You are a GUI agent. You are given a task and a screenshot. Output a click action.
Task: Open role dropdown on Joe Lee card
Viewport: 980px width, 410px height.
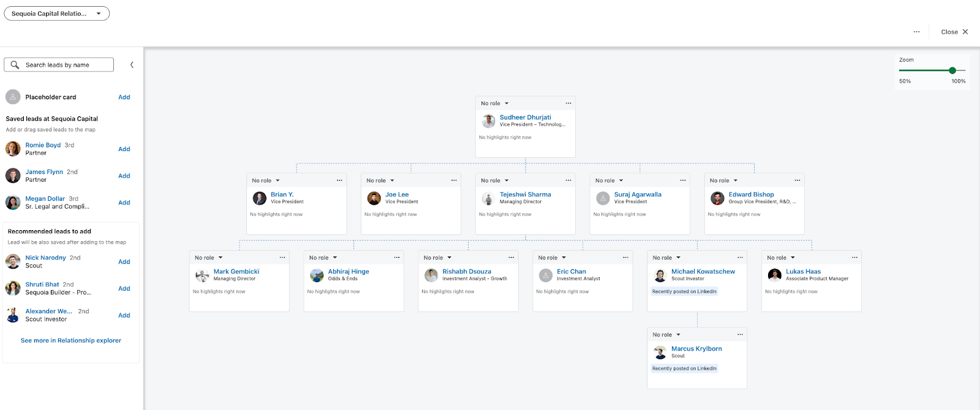tap(380, 181)
